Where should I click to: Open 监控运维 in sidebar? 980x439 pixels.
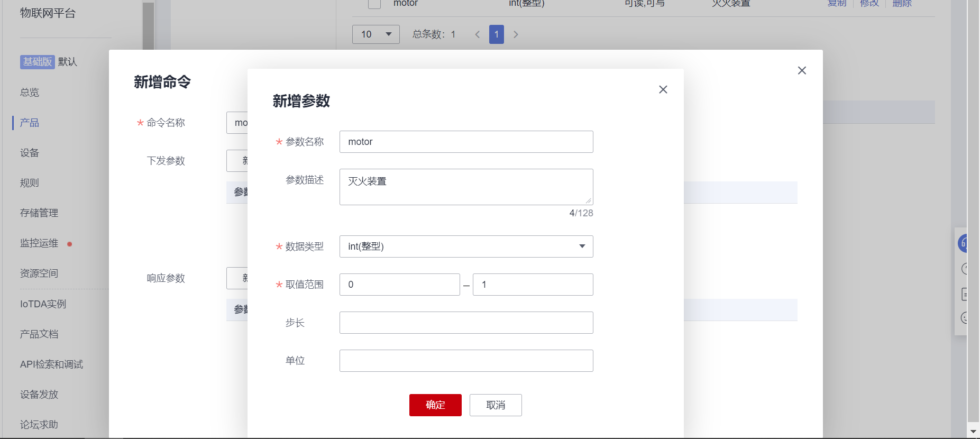39,243
